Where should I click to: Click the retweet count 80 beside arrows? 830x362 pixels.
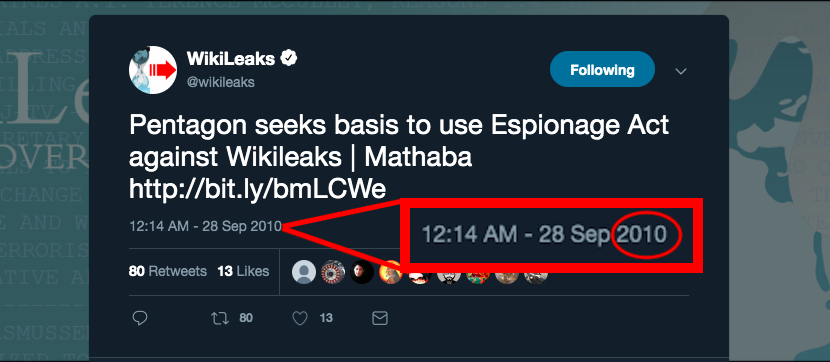[246, 318]
